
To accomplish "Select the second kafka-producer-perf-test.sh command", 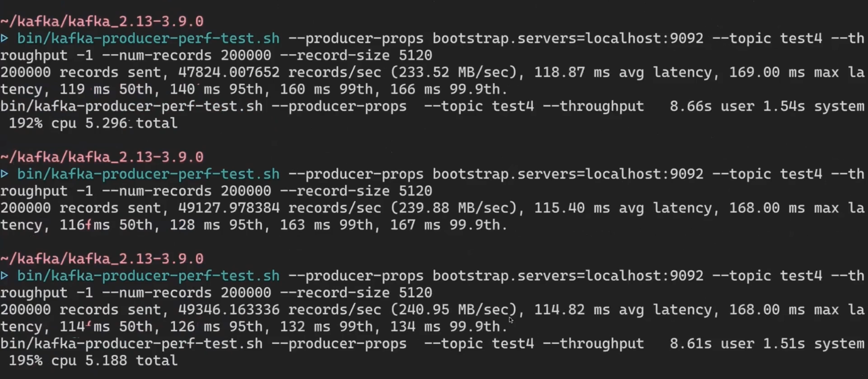I will click(x=148, y=174).
